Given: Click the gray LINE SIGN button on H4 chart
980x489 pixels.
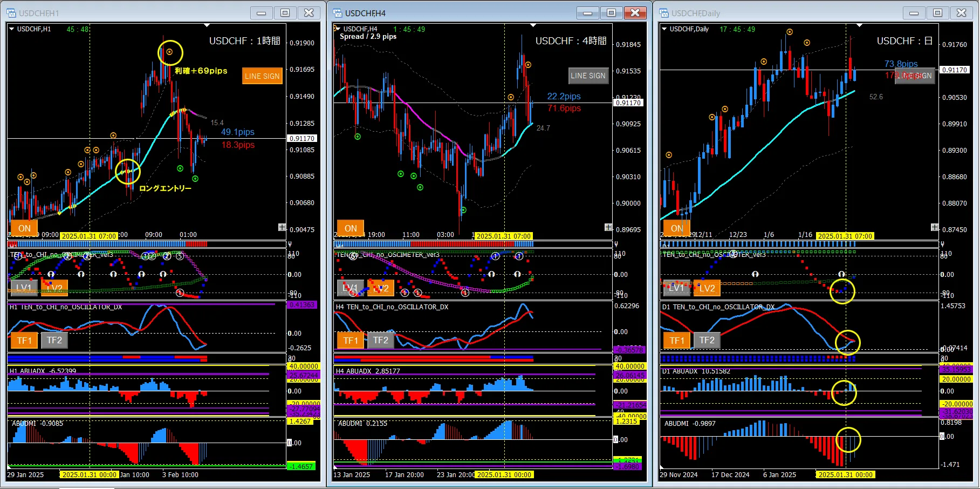Looking at the screenshot, I should tap(588, 76).
